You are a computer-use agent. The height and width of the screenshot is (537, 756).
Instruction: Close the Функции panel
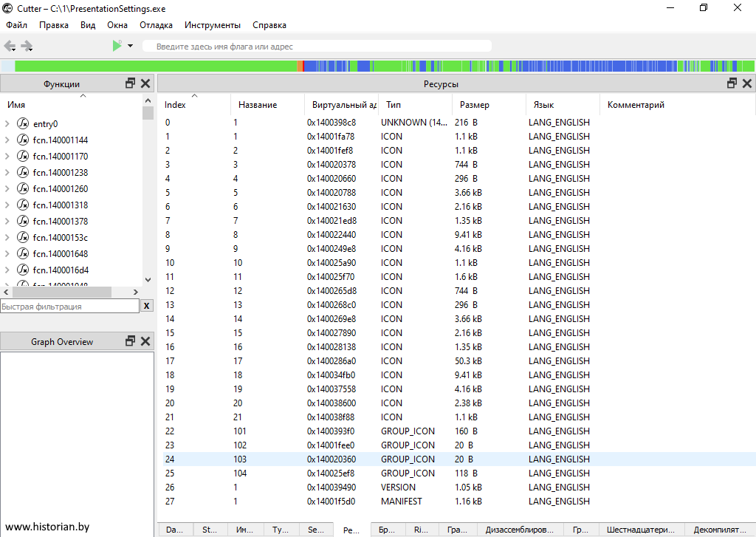coord(145,83)
